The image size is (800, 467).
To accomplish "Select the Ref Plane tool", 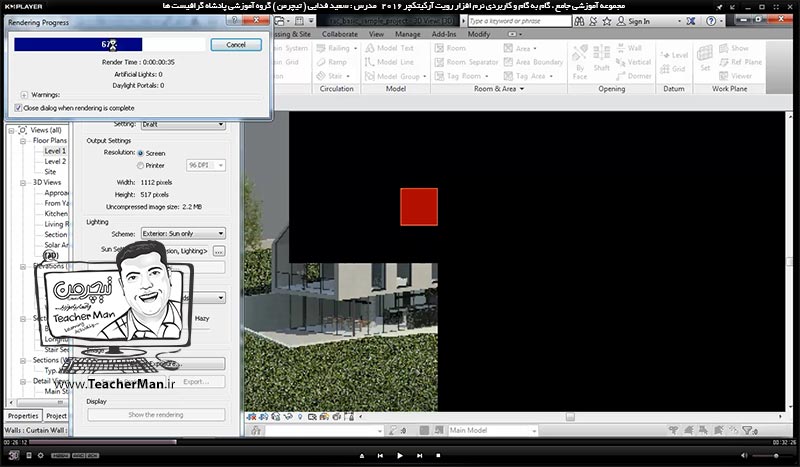I will click(740, 62).
